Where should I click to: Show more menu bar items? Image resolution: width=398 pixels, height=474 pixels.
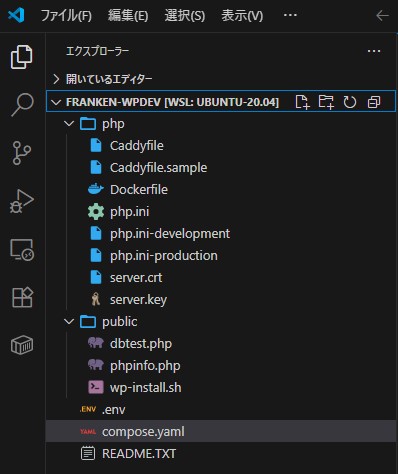point(290,15)
